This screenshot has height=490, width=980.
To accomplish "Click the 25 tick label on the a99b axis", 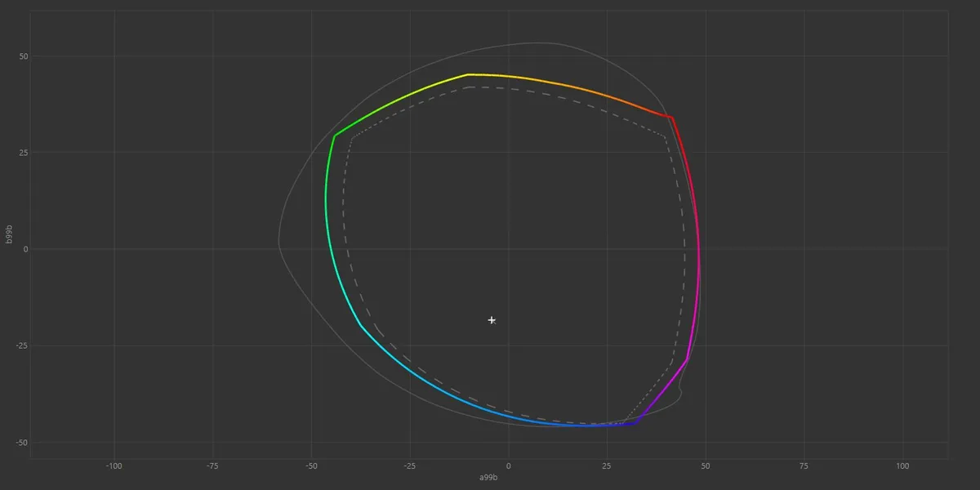I will pyautogui.click(x=607, y=465).
